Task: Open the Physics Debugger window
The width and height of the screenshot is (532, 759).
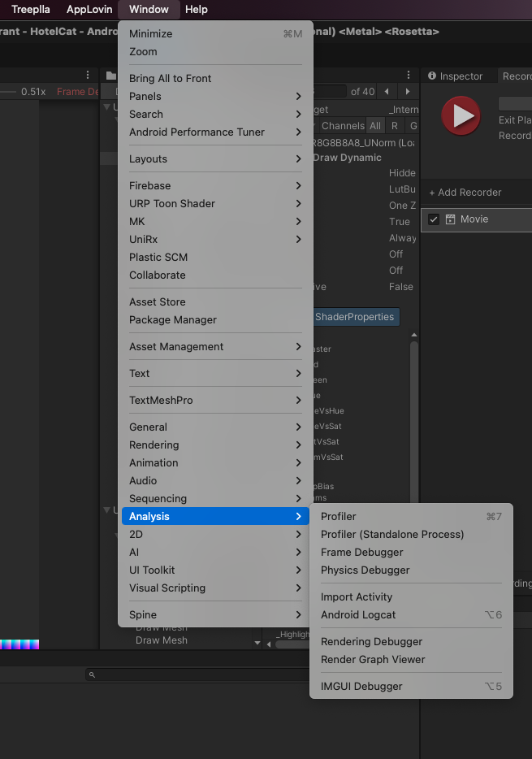Action: [411, 570]
